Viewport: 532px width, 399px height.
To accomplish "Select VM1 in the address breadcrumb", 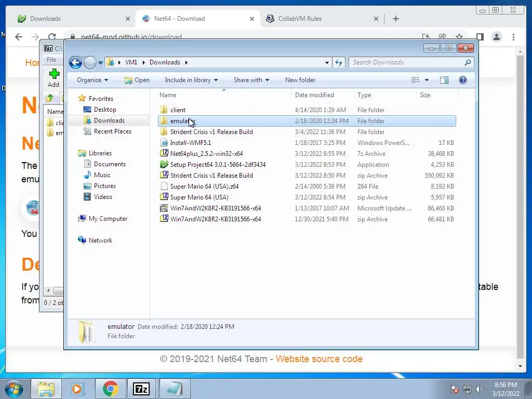I will pos(131,62).
